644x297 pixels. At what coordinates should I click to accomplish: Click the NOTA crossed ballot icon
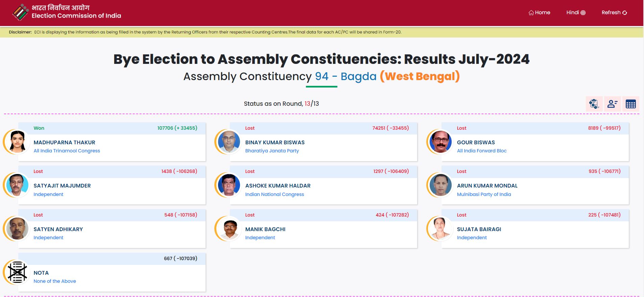click(17, 272)
